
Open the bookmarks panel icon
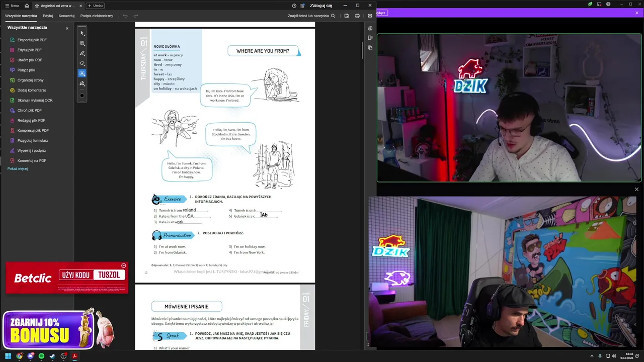click(370, 38)
